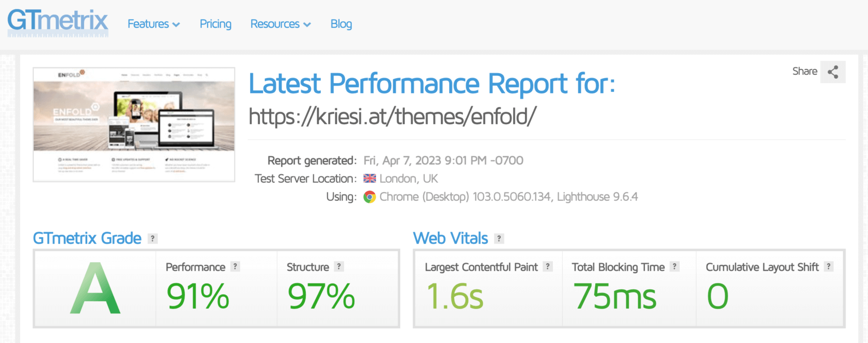
Task: Open help for GTmetrix Grade
Action: pos(153,238)
